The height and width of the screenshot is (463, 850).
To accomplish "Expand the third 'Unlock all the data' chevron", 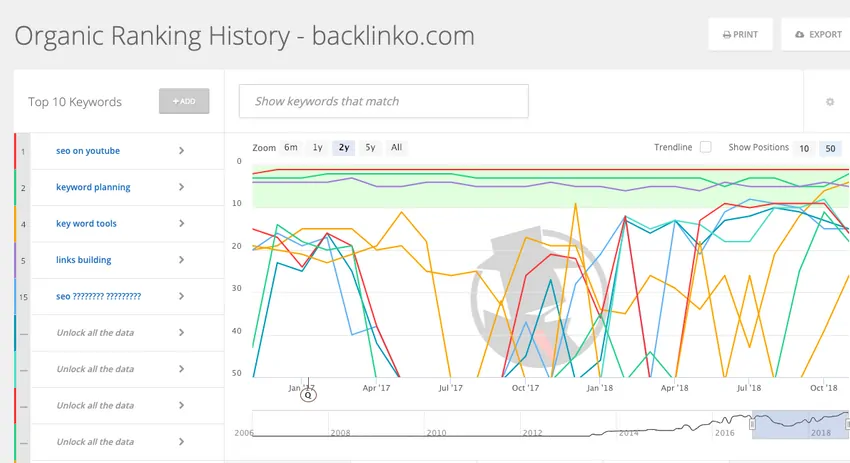I will click(182, 405).
